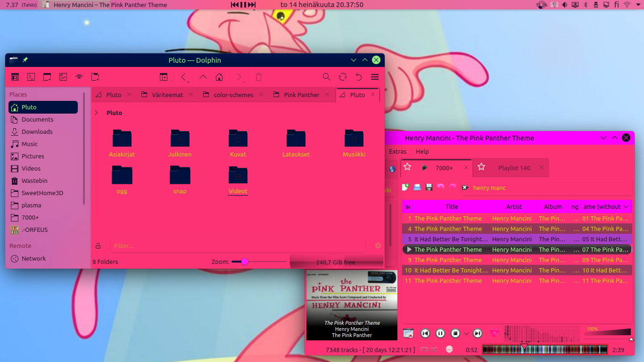The height and width of the screenshot is (362, 644).
Task: Close the Väriteemat tab
Action: [x=191, y=94]
